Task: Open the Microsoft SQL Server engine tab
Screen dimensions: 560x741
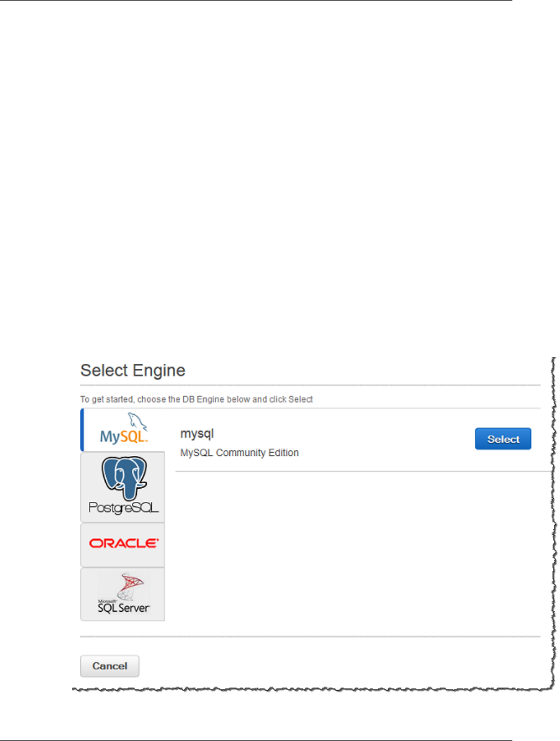Action: pos(123,594)
